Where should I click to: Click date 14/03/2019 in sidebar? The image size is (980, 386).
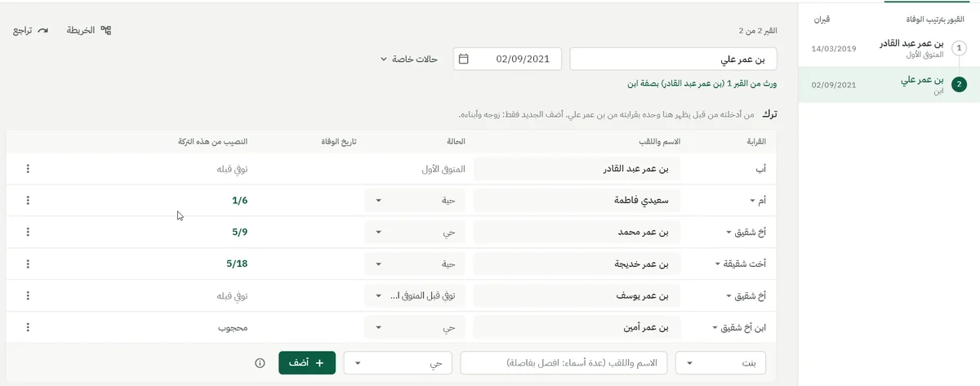click(x=833, y=48)
